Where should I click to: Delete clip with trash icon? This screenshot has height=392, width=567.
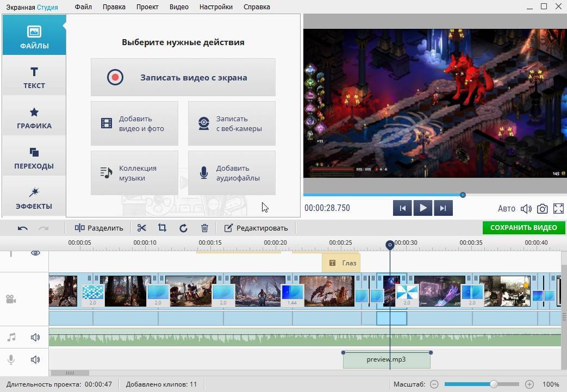204,228
